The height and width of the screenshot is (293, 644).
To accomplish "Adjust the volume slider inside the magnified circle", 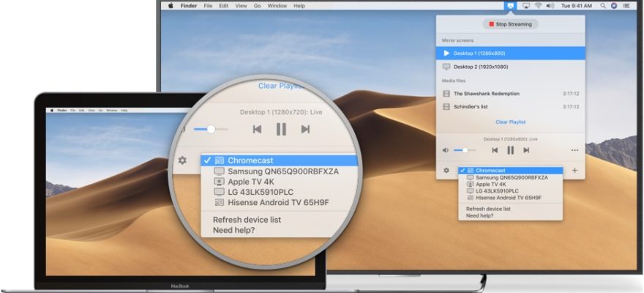I will pos(211,129).
